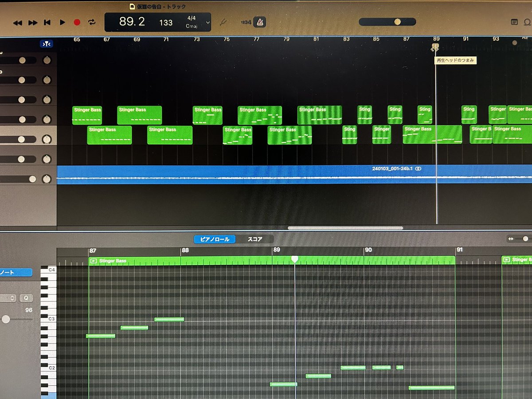The height and width of the screenshot is (399, 532).
Task: Select the Stinger Bass region starting at bar 65
Action: pos(87,115)
